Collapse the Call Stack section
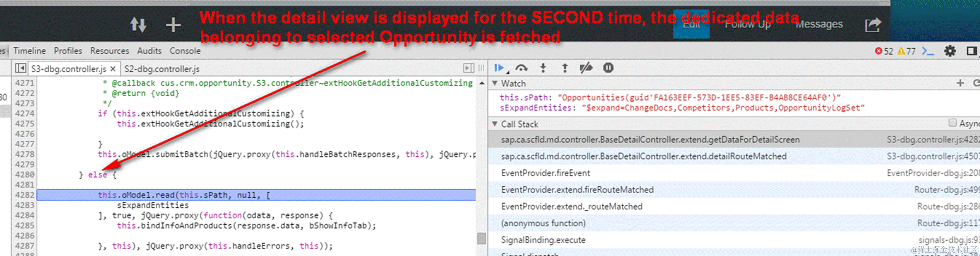The height and width of the screenshot is (256, 980). [x=495, y=124]
